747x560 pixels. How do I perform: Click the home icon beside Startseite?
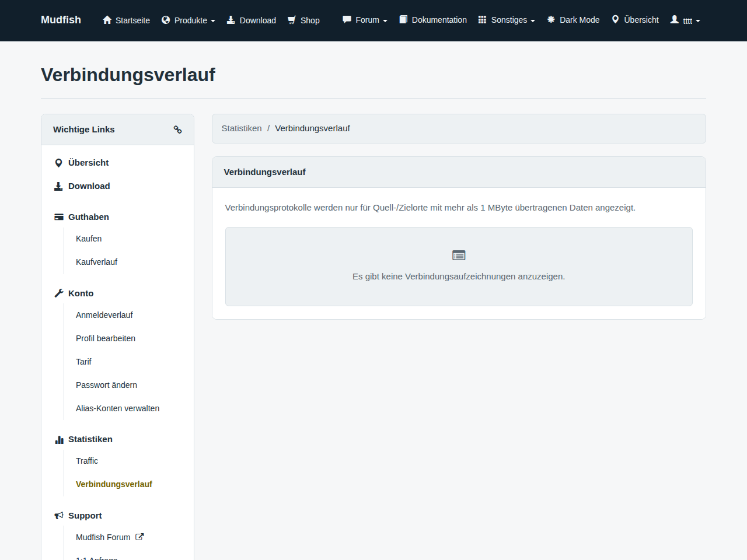pos(107,20)
